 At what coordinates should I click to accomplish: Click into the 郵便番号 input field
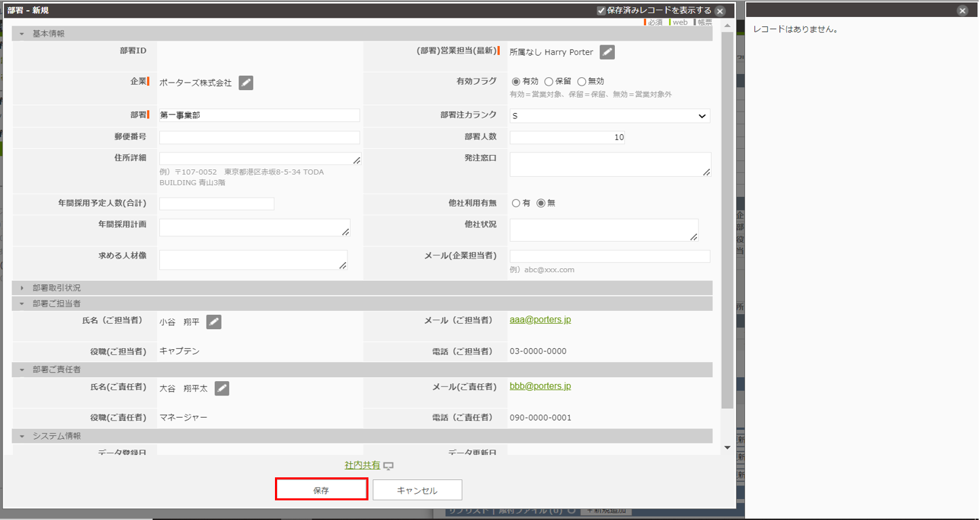(x=259, y=137)
